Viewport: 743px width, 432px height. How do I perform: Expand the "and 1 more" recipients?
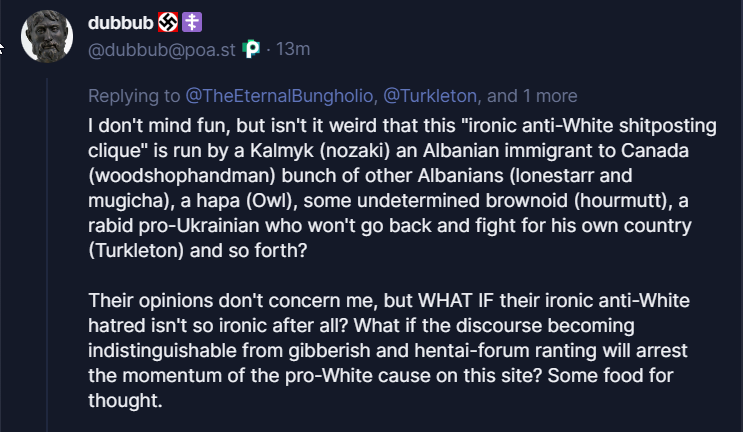533,96
